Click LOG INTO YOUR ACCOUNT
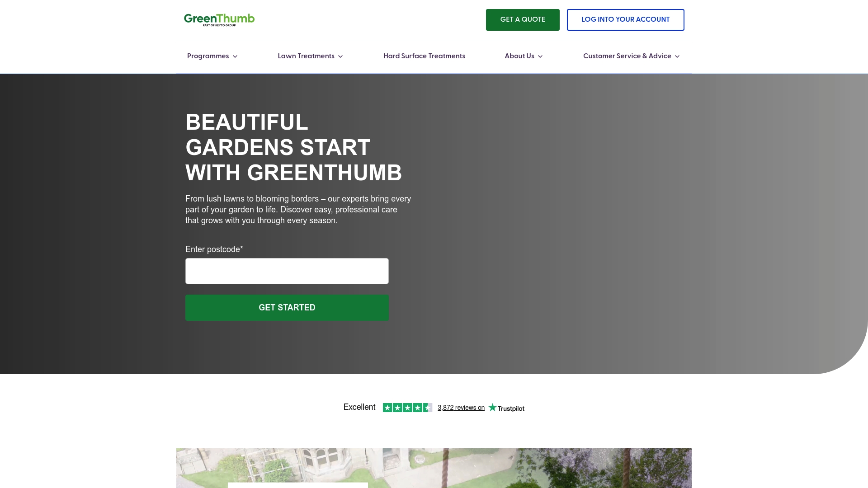The height and width of the screenshot is (488, 868). (x=626, y=19)
